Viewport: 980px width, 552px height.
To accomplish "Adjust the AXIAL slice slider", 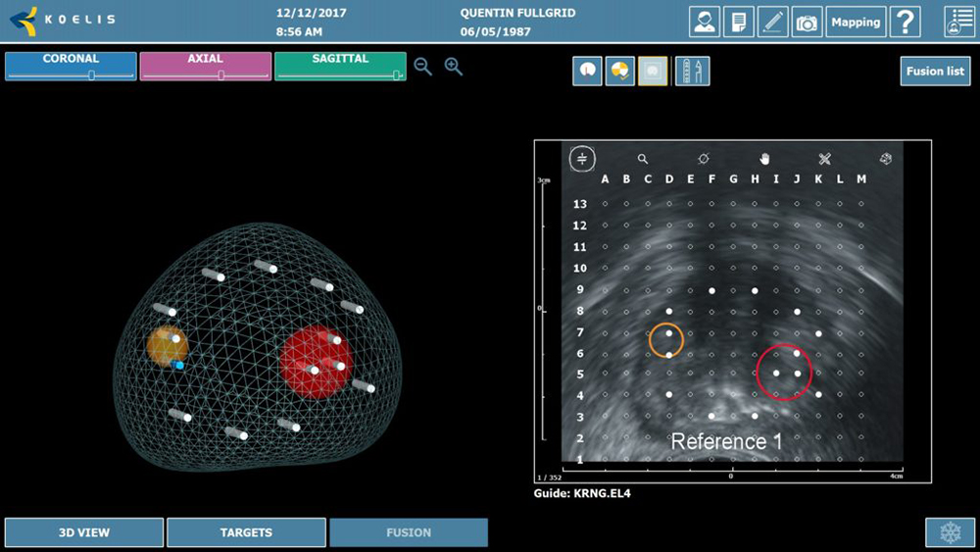I will coord(221,75).
